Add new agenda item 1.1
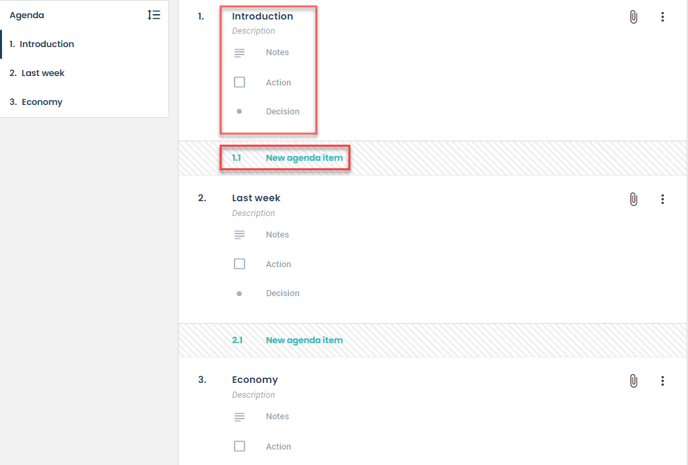 pyautogui.click(x=303, y=158)
